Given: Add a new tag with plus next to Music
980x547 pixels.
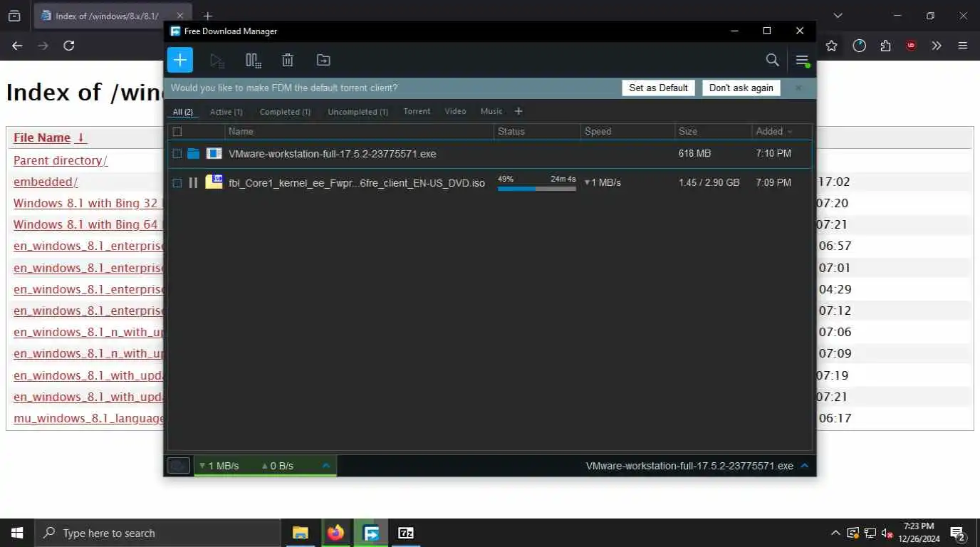Looking at the screenshot, I should coord(518,111).
